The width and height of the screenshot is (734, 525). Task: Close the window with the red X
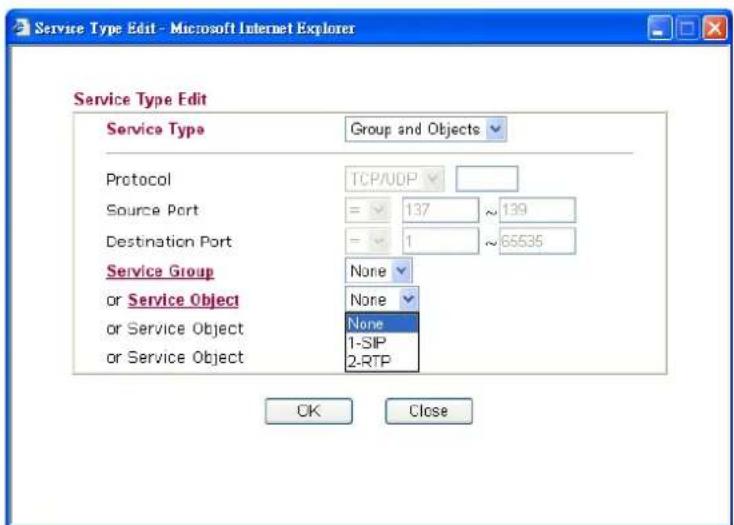coord(715,28)
